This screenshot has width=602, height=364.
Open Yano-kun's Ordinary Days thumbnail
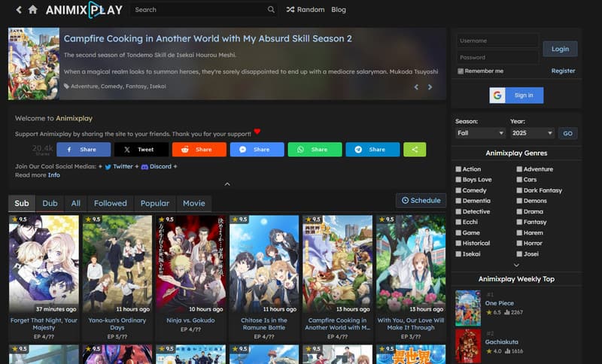[117, 264]
